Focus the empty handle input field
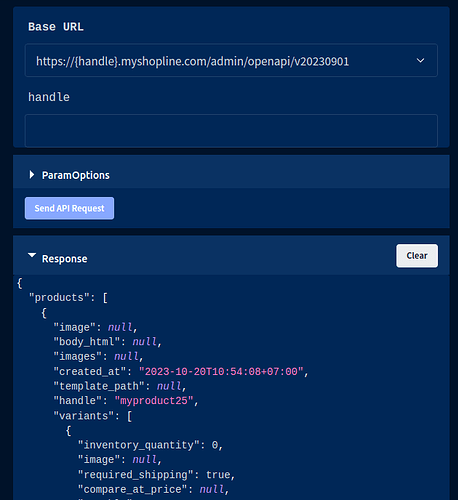The height and width of the screenshot is (500, 458). click(x=231, y=130)
